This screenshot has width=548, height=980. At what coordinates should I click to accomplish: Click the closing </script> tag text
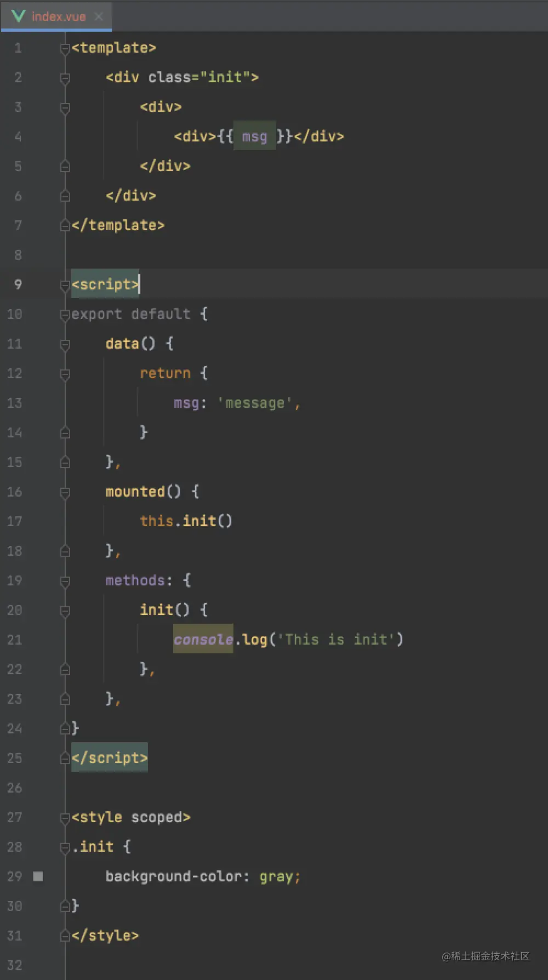tap(110, 757)
